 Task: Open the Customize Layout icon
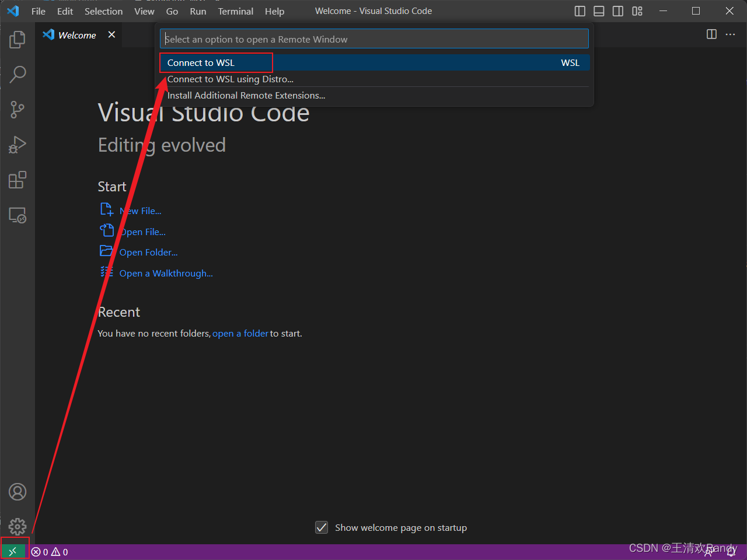coord(637,11)
